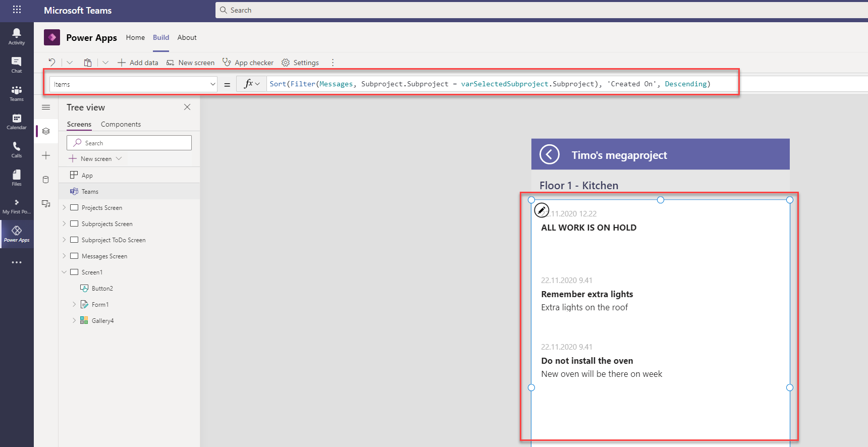868x447 pixels.
Task: Click the Undo arrow icon
Action: (x=51, y=63)
